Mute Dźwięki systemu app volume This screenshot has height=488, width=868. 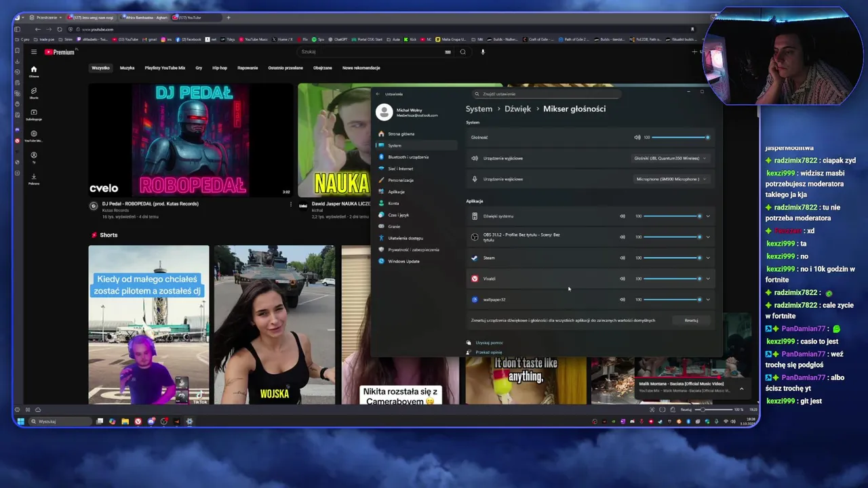tap(622, 216)
